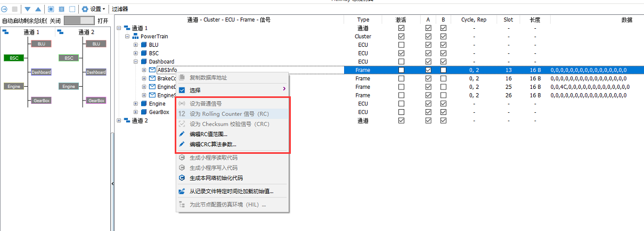Click the blue up-triangle toolbar icon
Screen dimensions: 644x231
(38, 9)
